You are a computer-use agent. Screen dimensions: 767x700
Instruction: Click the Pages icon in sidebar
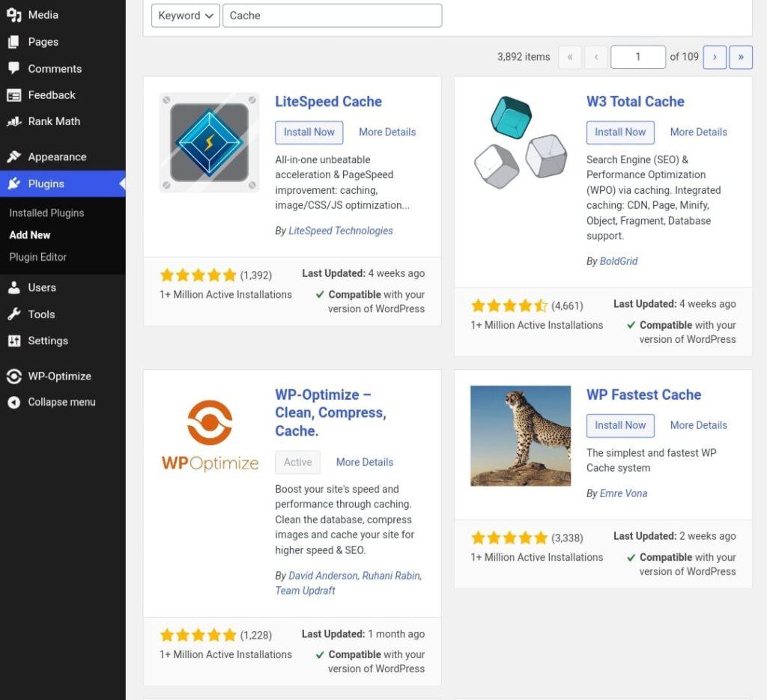pyautogui.click(x=13, y=42)
